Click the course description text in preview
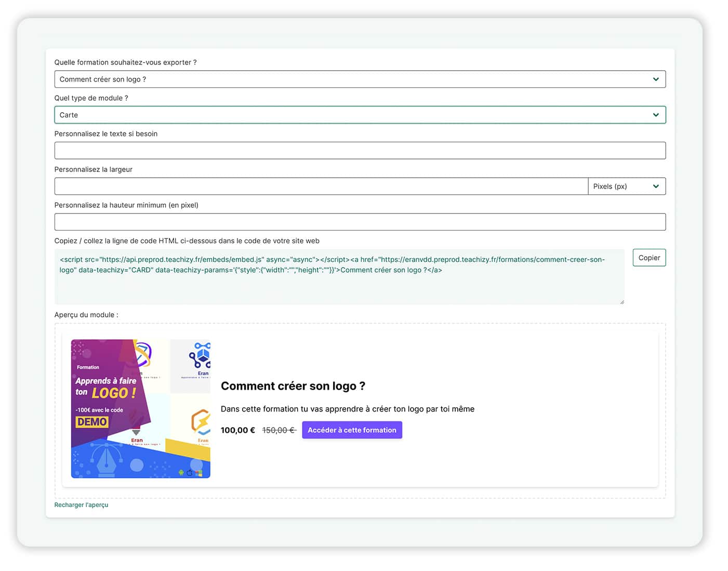Screen dimensions: 728x571 (x=348, y=409)
